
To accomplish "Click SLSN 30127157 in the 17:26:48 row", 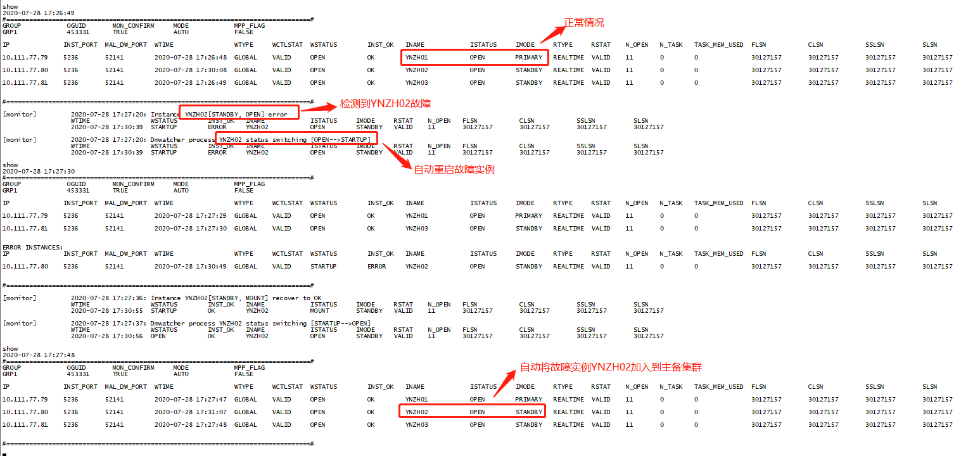I will pyautogui.click(x=938, y=58).
